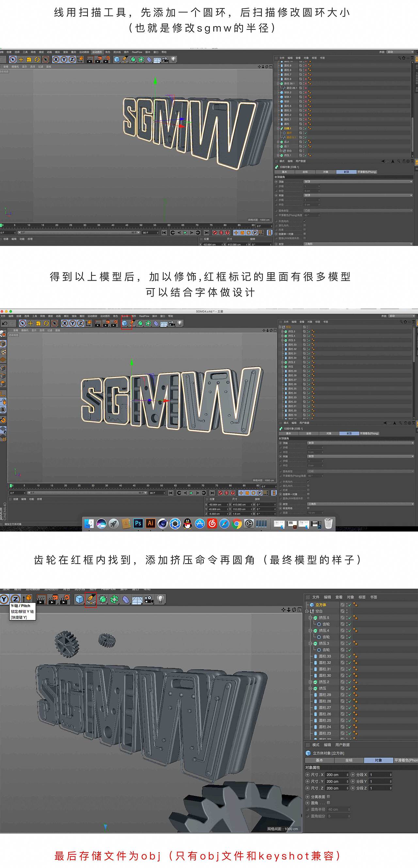Open 文件 menu in bottom screenshot object manager
The image size is (418, 868).
(315, 597)
